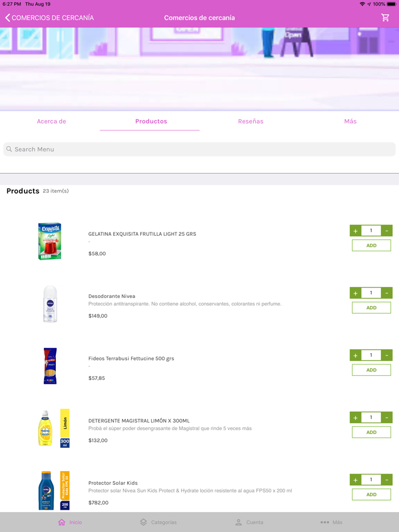Screen dimensions: 399x532
Task: Select Desodorante Nivea title
Action: pos(112,296)
